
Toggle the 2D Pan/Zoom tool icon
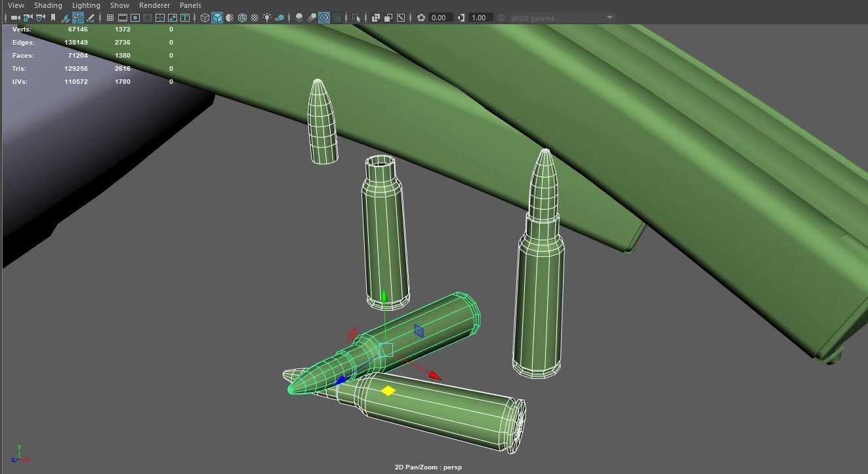point(78,18)
